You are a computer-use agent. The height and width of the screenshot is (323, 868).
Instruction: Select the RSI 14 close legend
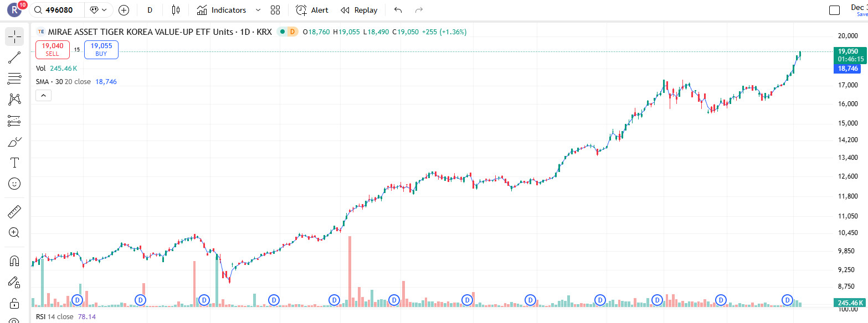click(x=66, y=317)
